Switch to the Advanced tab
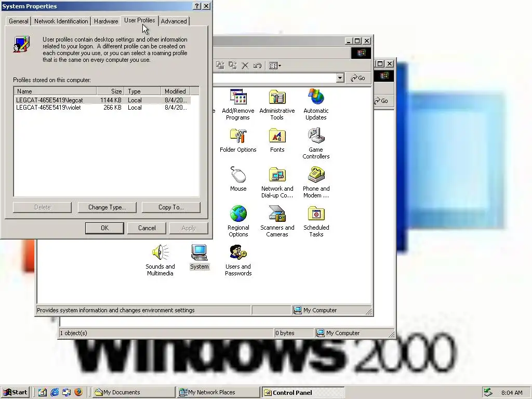Image resolution: width=532 pixels, height=399 pixels. (174, 21)
